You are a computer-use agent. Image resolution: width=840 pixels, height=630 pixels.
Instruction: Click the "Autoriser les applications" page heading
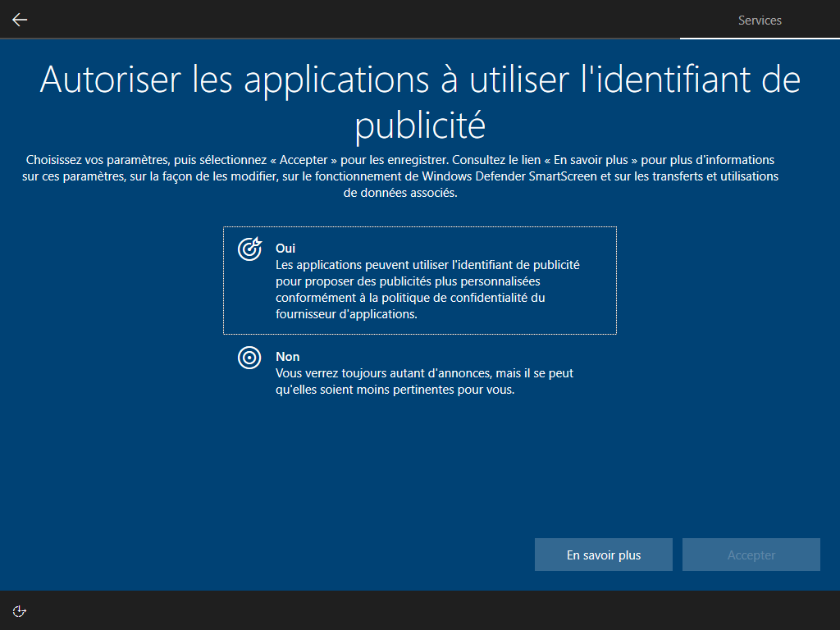pos(420,79)
